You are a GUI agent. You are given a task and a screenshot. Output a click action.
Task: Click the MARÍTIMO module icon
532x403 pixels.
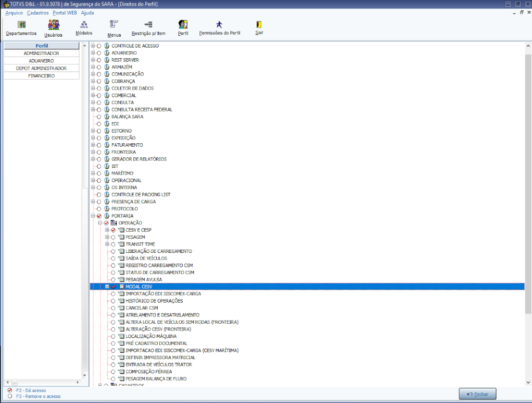tap(106, 173)
